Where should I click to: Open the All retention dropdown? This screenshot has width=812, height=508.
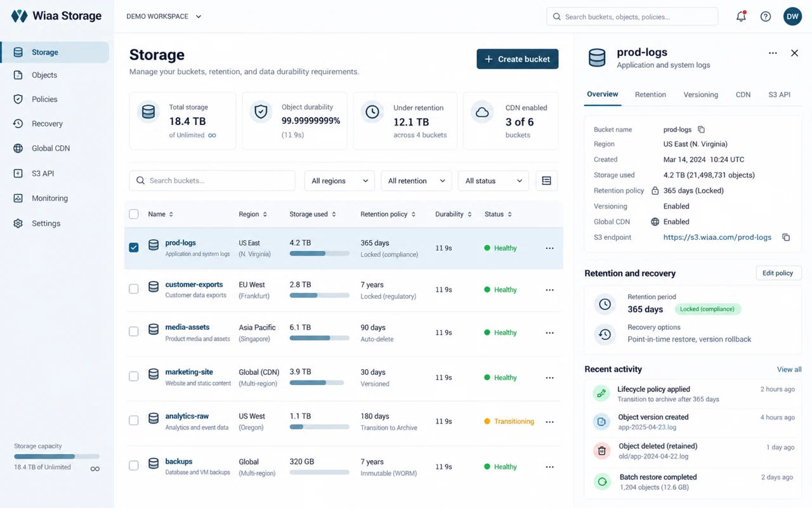(x=416, y=181)
